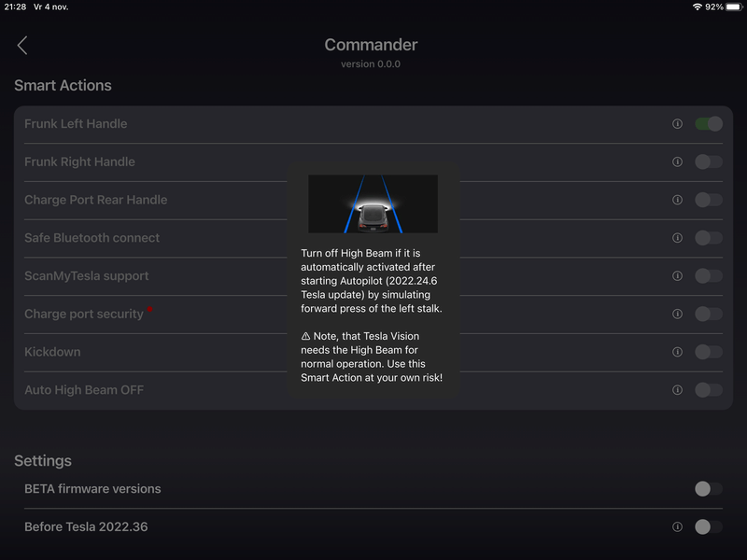The height and width of the screenshot is (560, 747).
Task: Turn on Auto High Beam OFF
Action: coord(709,390)
